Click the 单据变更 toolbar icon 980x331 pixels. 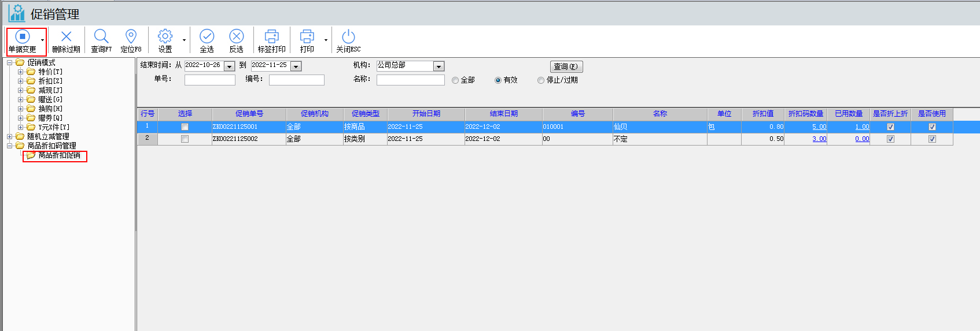coord(22,37)
